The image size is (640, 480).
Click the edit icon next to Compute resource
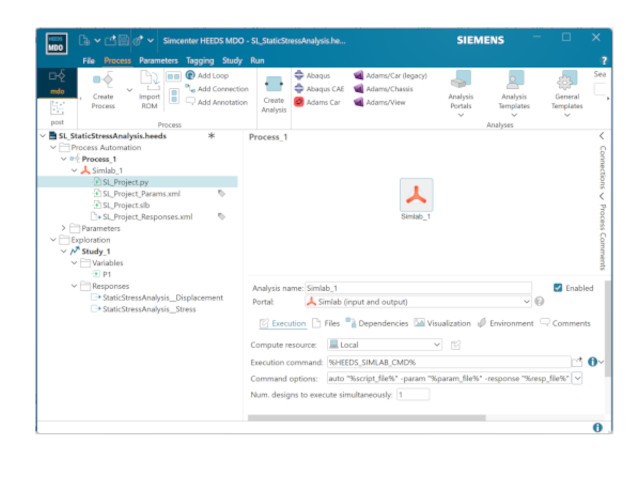(x=456, y=345)
